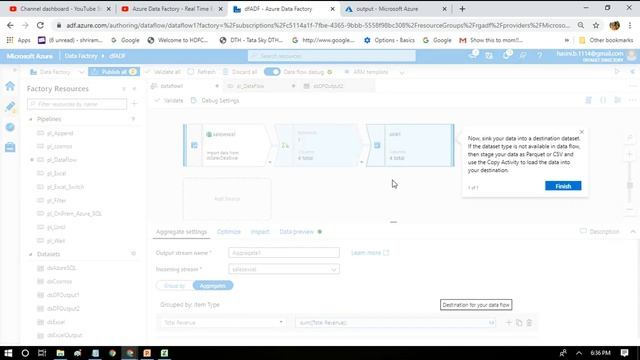Click the Filter resources by name box
Image resolution: width=640 pixels, height=360 pixels.
(77, 104)
